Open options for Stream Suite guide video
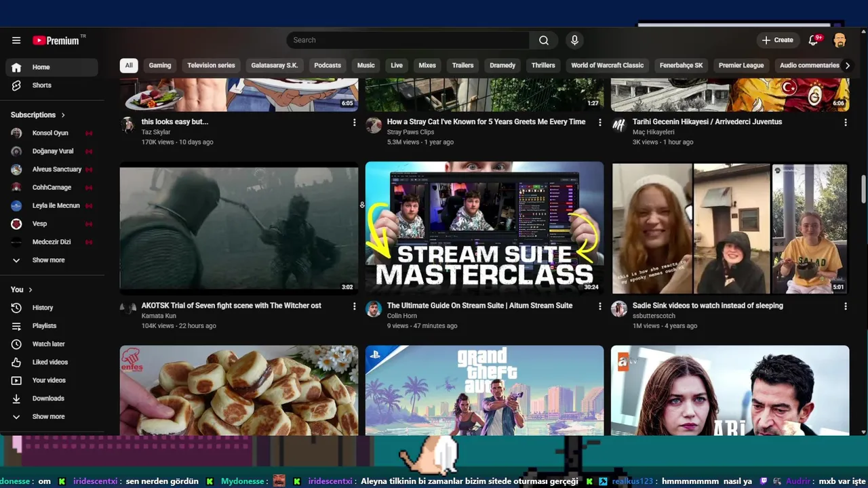Viewport: 868px width, 488px height. point(599,306)
